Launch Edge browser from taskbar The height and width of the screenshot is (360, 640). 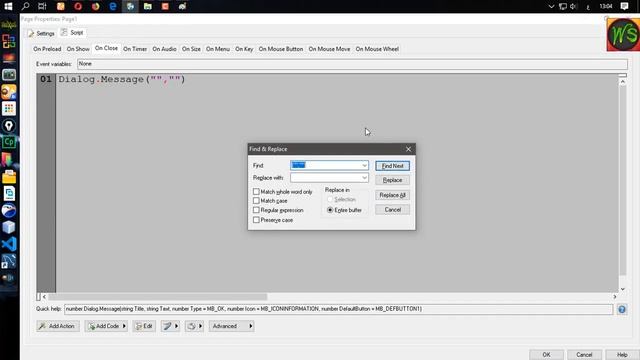[x=113, y=6]
